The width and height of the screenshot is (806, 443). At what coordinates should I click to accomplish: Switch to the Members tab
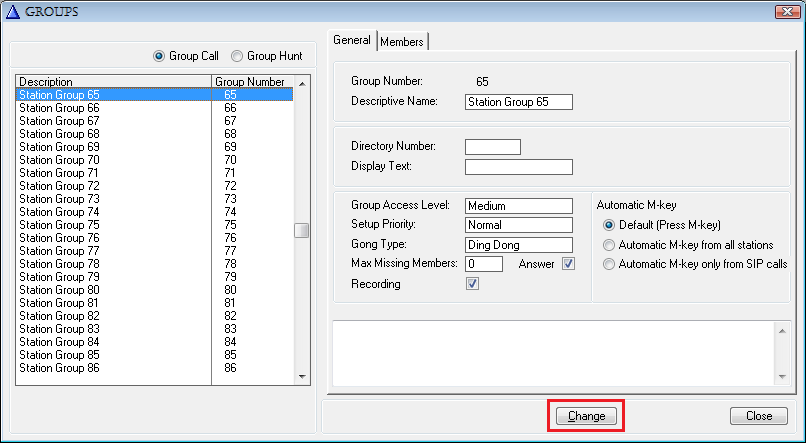coord(402,42)
